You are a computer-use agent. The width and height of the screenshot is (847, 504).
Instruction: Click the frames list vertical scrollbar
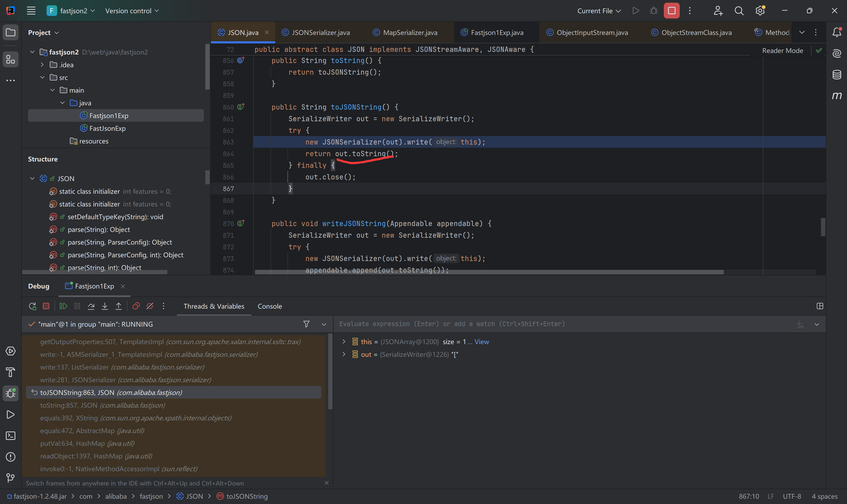pos(330,372)
